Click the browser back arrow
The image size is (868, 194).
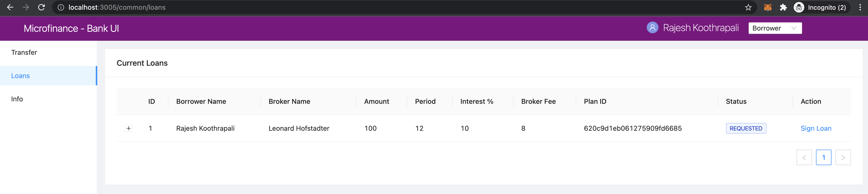[10, 8]
